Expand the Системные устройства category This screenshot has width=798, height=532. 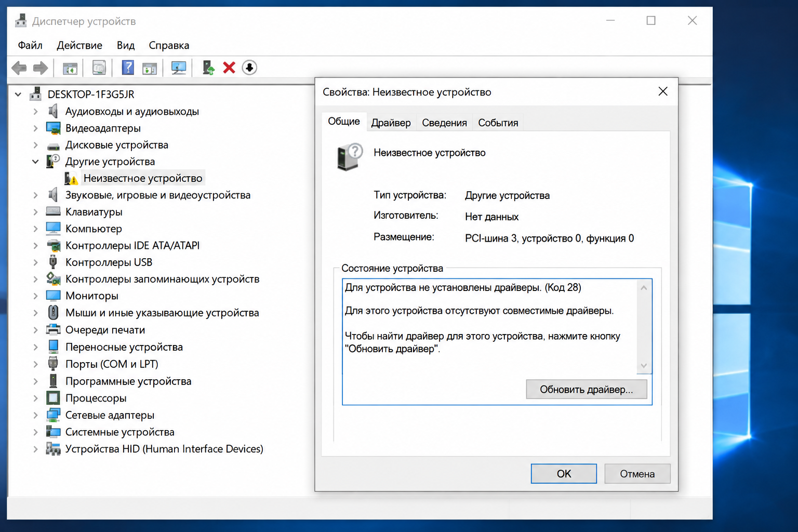(35, 432)
